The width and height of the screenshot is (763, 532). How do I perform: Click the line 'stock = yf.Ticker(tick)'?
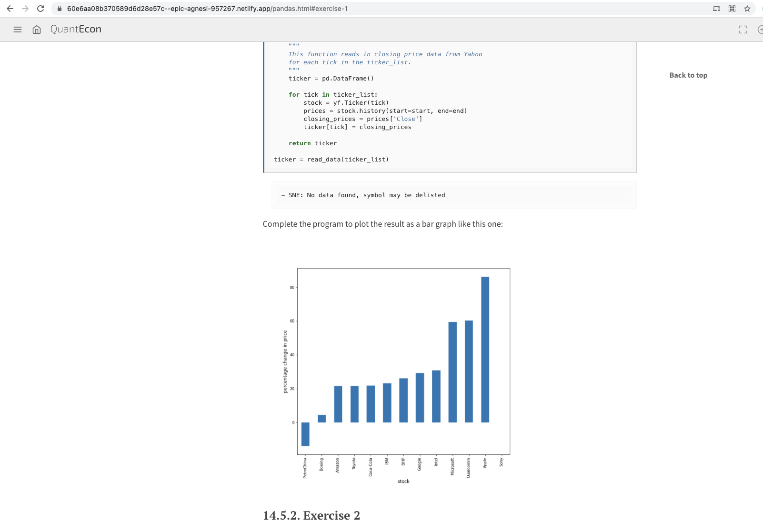[x=346, y=103]
